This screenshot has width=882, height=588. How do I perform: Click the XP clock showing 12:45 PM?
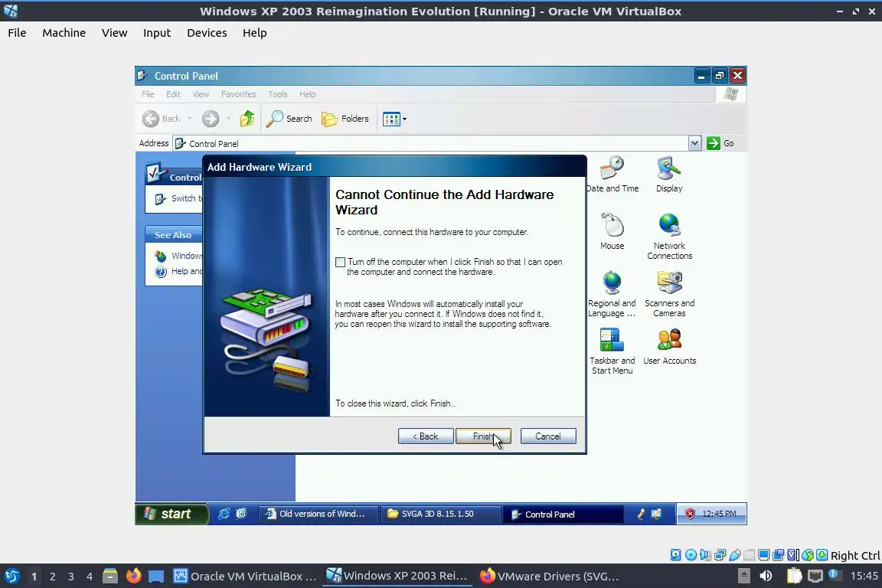pos(719,514)
